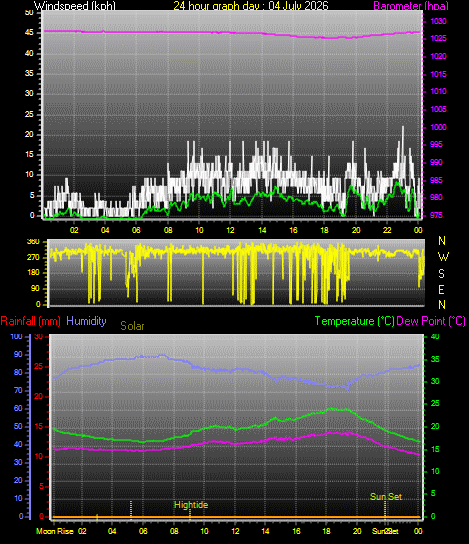
Task: Click the "Moon Rise" label on the time axis
Action: (55, 531)
